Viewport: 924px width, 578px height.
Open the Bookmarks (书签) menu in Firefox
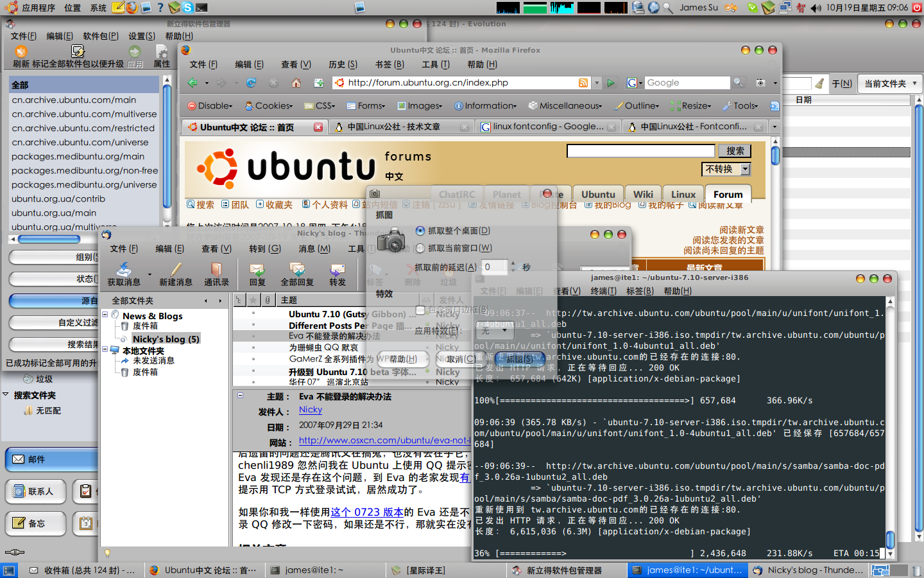389,64
